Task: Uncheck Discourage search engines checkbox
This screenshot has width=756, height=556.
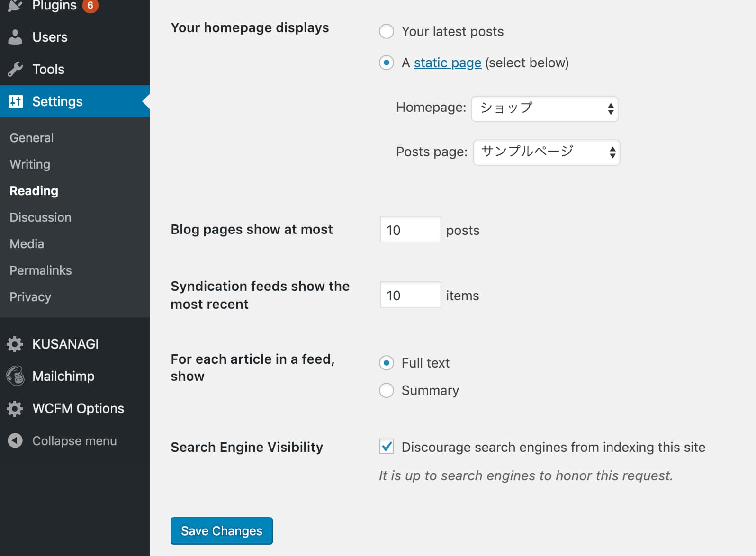Action: tap(387, 446)
